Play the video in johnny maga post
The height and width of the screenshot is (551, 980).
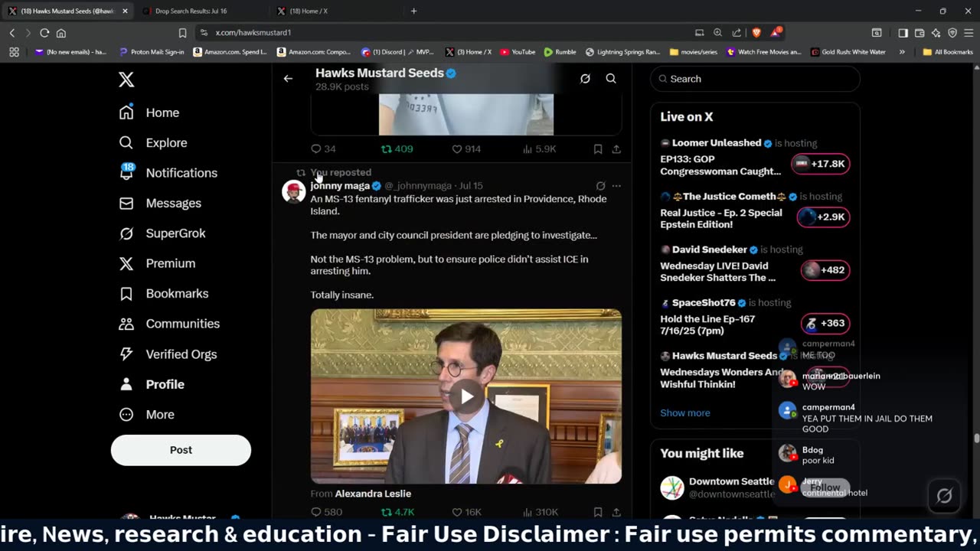pyautogui.click(x=466, y=396)
